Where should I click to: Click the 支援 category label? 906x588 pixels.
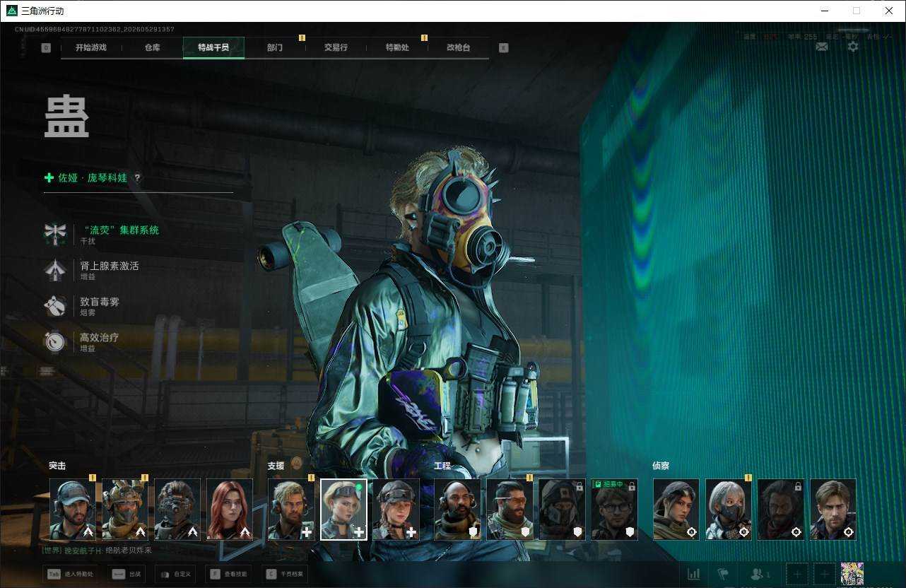point(276,466)
